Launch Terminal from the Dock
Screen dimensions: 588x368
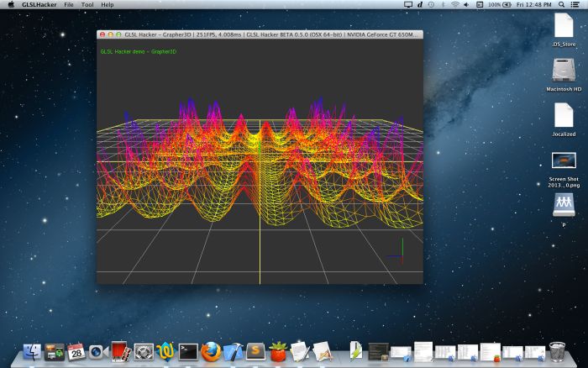point(188,352)
